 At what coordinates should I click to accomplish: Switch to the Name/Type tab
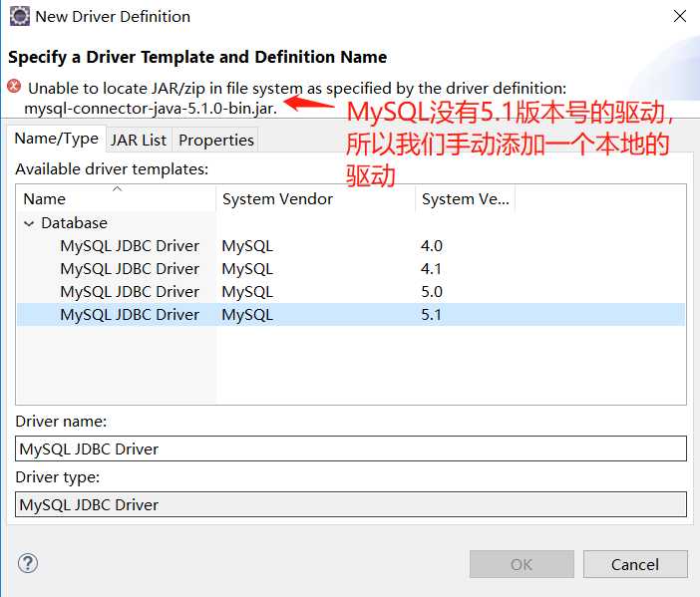click(56, 139)
